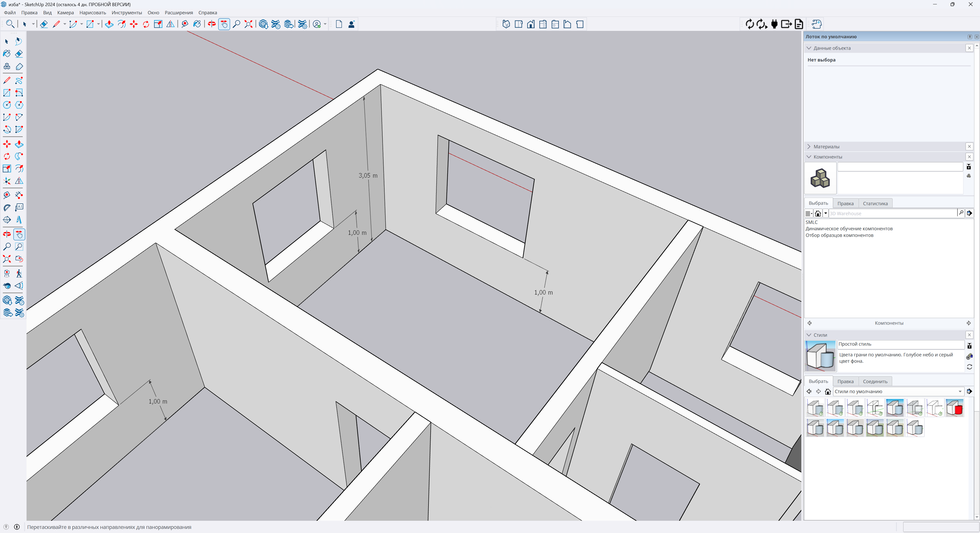Viewport: 980px width, 533px height.
Task: Select the Orbit tool in top toolbar
Action: click(212, 24)
